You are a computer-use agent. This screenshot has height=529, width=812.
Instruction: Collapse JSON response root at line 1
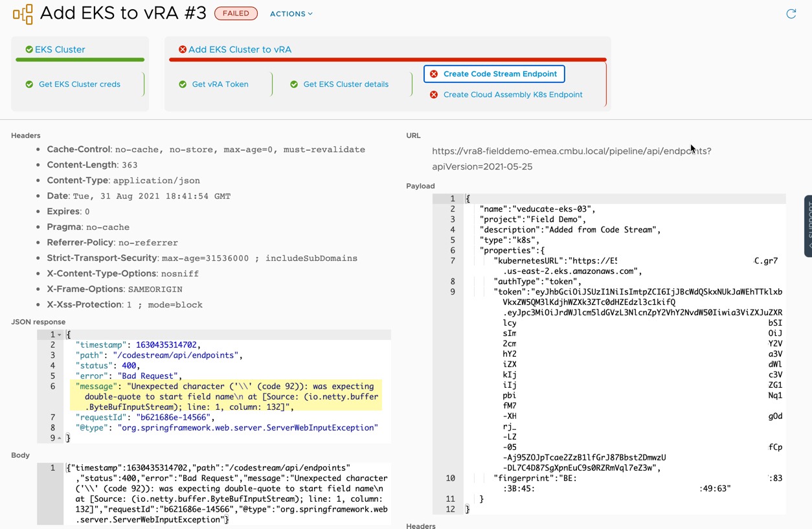60,335
